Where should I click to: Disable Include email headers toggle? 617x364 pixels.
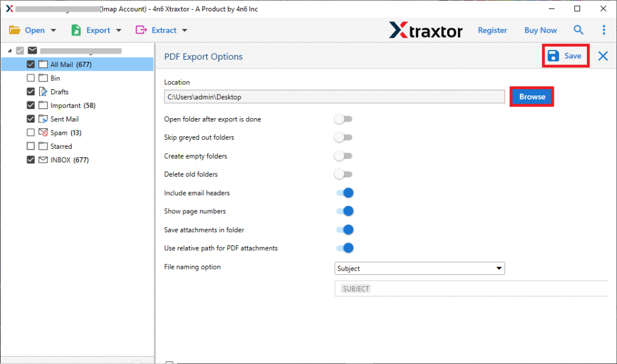[345, 193]
